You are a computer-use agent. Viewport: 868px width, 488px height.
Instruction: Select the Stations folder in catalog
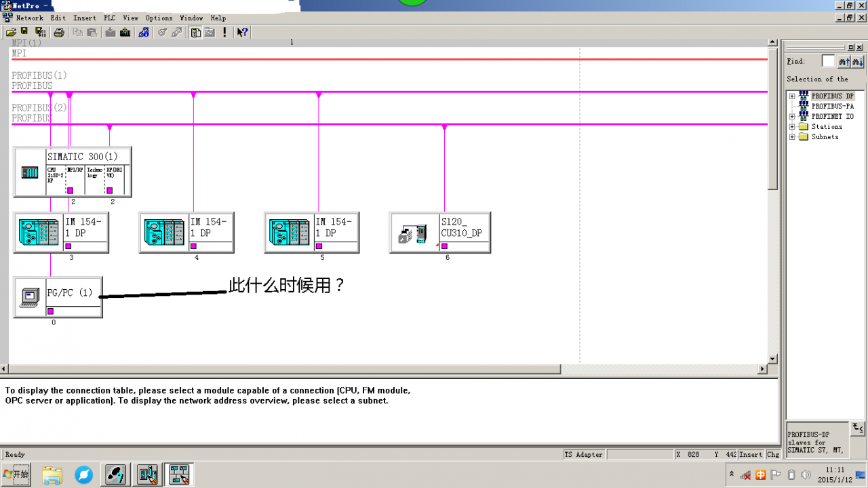(x=827, y=127)
